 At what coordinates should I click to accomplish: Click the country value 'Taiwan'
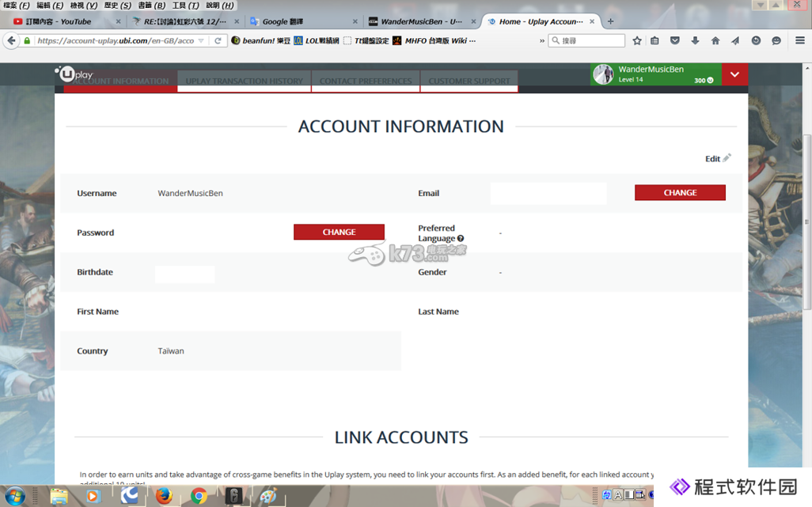point(171,350)
